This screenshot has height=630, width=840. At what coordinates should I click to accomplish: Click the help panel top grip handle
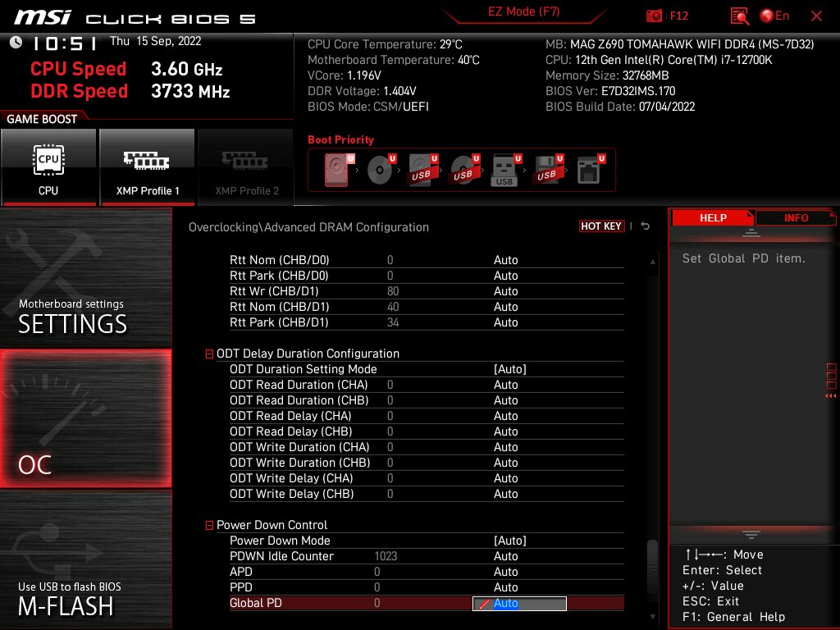(751, 233)
